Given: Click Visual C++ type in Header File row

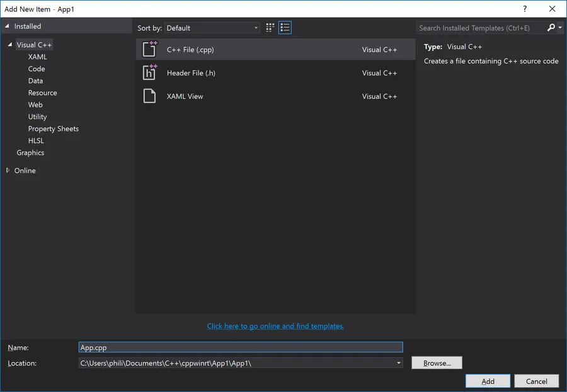Looking at the screenshot, I should tap(379, 73).
